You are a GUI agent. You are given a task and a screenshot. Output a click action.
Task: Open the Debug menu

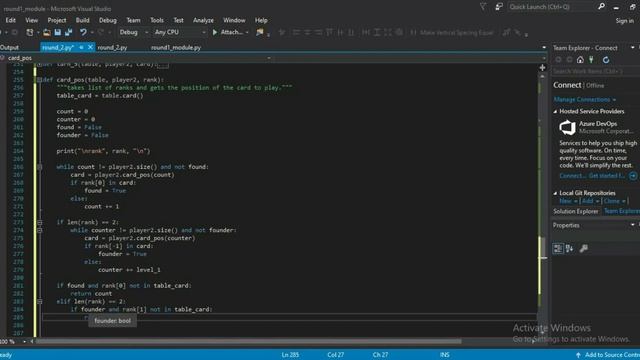[108, 20]
